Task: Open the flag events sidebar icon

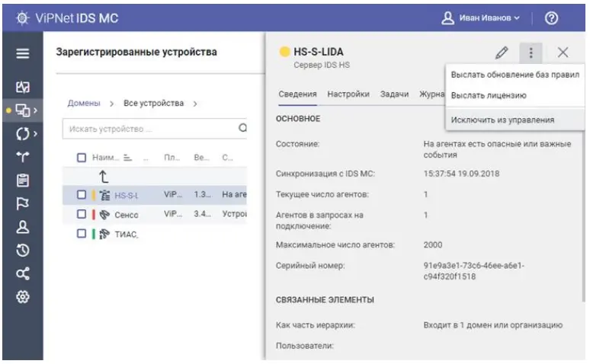Action: point(23,203)
